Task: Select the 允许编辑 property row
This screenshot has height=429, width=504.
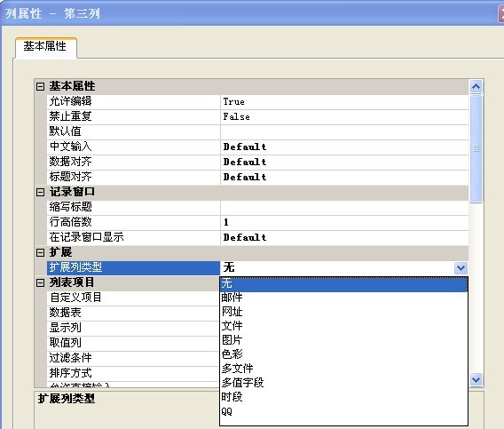Action: (x=257, y=101)
